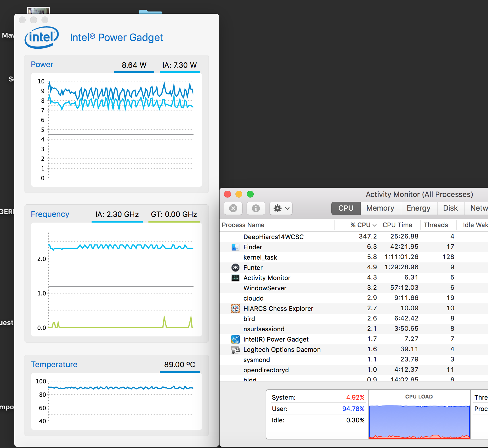Click the force quit process (X) toolbar button

pyautogui.click(x=233, y=208)
